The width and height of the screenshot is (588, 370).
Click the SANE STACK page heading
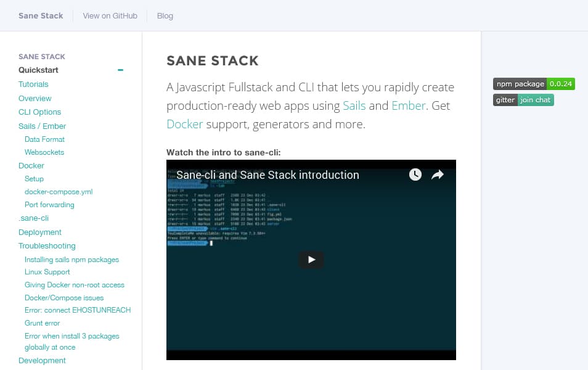[x=212, y=61]
